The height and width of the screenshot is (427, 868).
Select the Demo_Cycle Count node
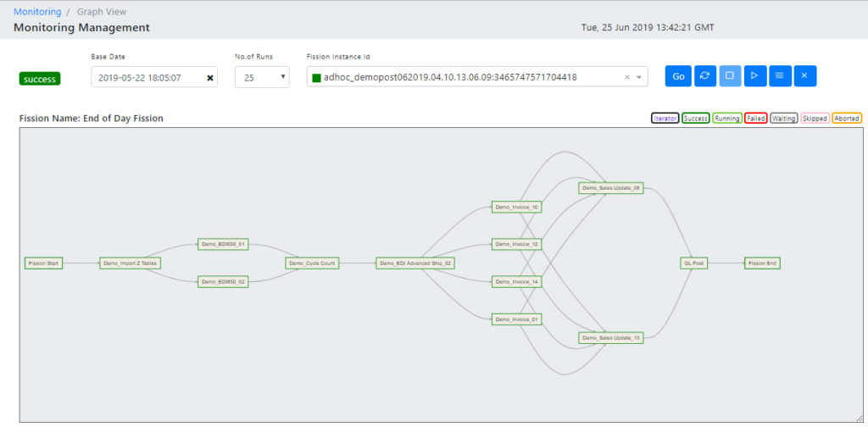312,263
